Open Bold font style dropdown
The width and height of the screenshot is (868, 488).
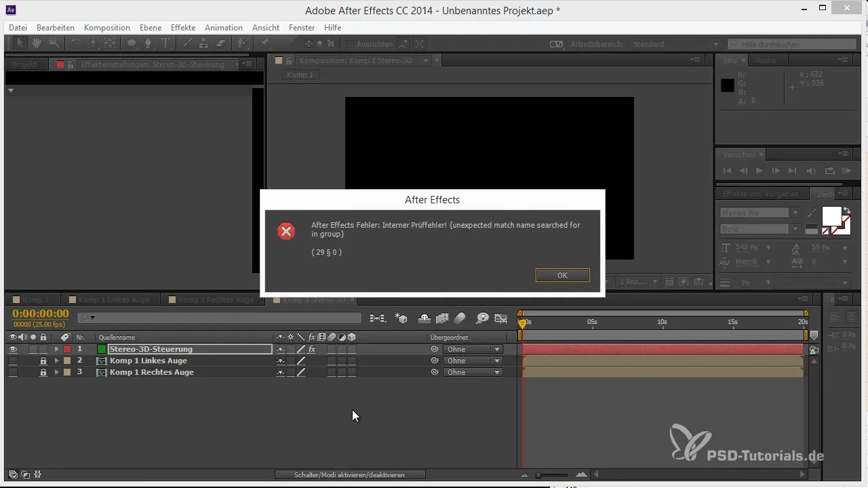pyautogui.click(x=760, y=229)
